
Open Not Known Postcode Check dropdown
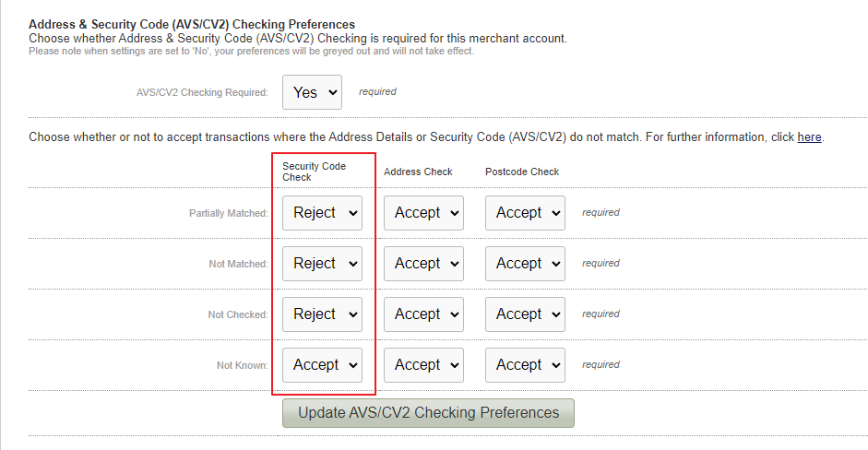526,365
